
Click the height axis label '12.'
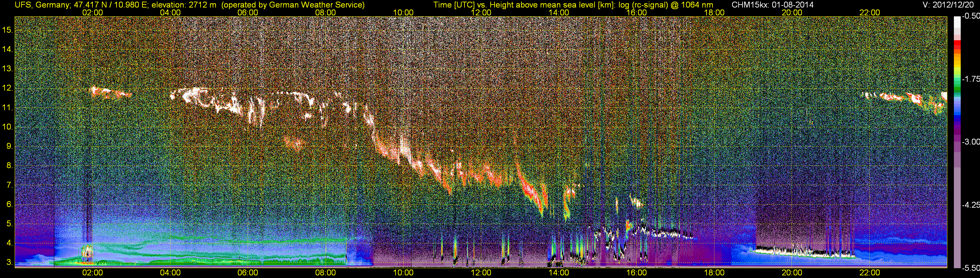pyautogui.click(x=8, y=88)
